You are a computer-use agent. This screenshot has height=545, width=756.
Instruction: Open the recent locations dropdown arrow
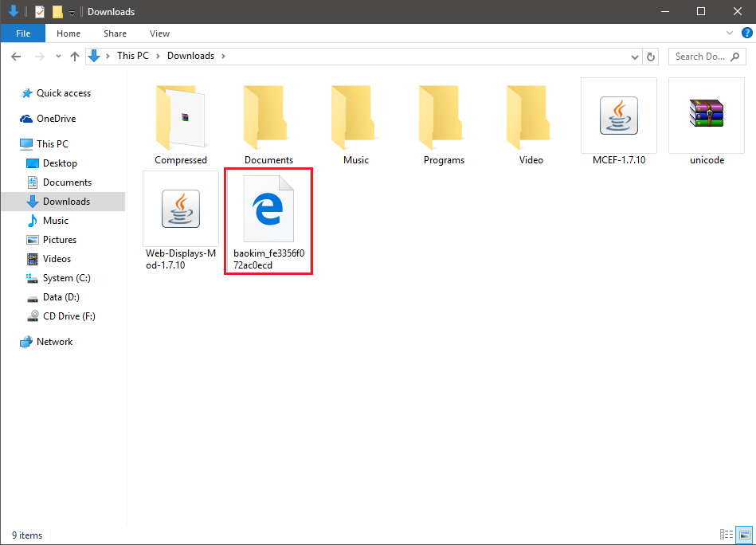coord(58,57)
